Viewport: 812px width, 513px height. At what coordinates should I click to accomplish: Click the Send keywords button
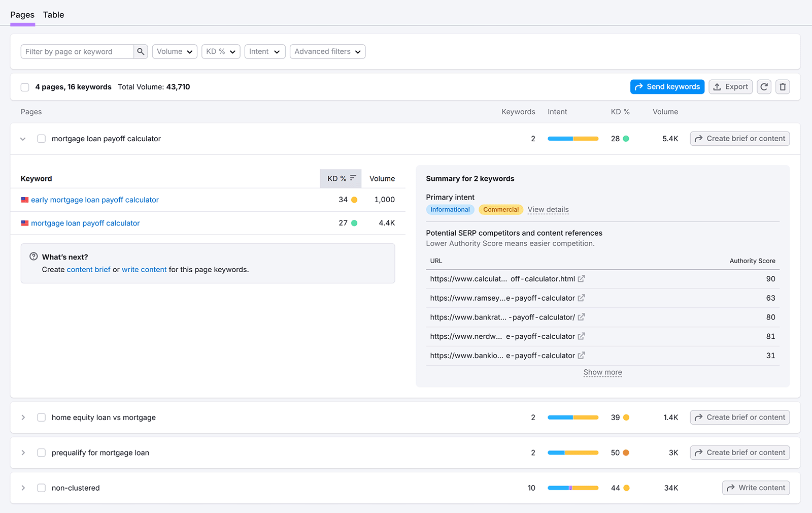point(667,86)
